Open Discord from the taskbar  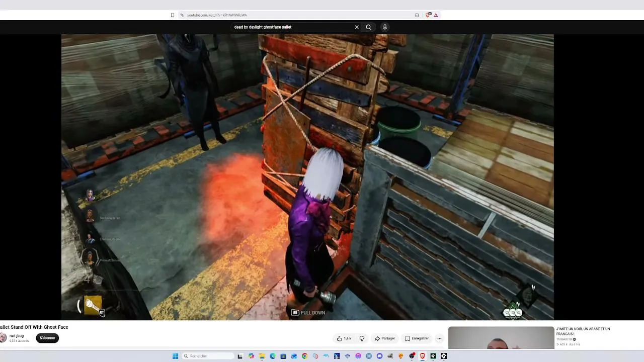[380, 356]
